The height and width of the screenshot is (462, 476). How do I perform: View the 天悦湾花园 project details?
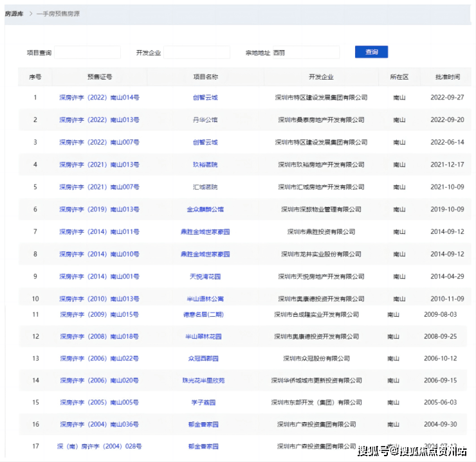[205, 276]
